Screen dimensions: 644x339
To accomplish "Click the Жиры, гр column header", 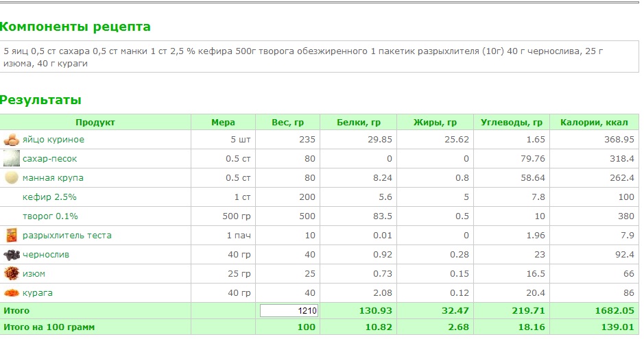I will [x=435, y=122].
